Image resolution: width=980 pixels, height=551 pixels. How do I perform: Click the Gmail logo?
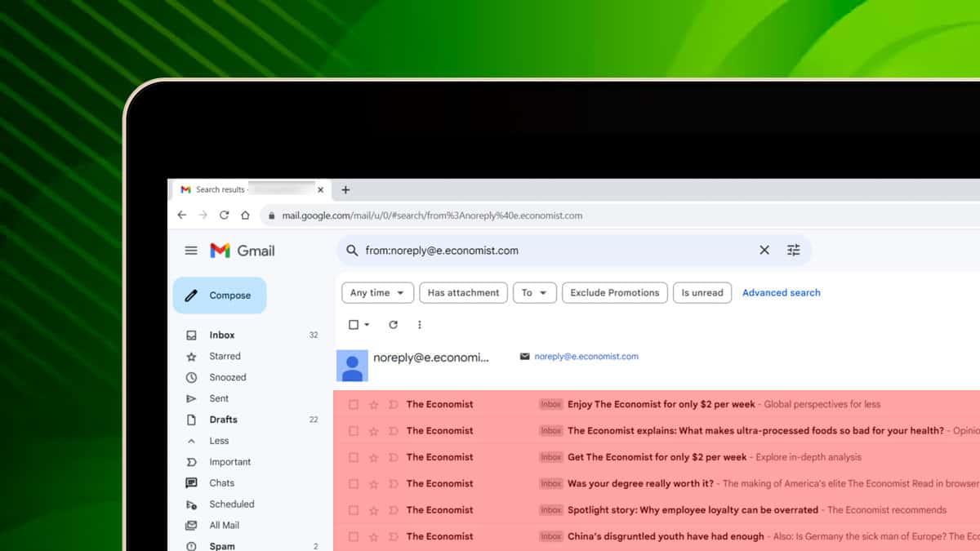[x=243, y=251]
